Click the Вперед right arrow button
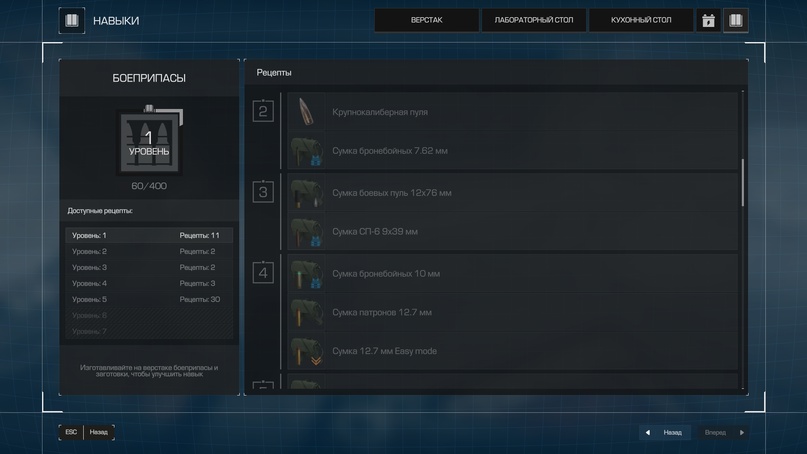The width and height of the screenshot is (807, 454). [x=725, y=433]
